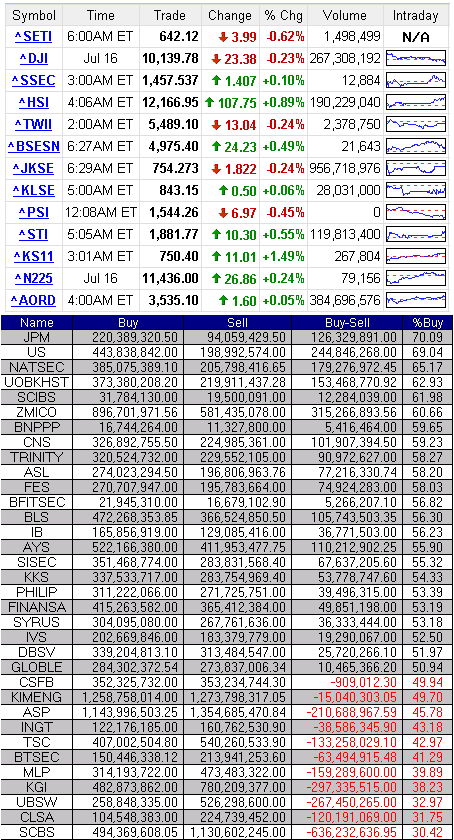
Task: Open the ^N225 index link
Action: point(33,279)
